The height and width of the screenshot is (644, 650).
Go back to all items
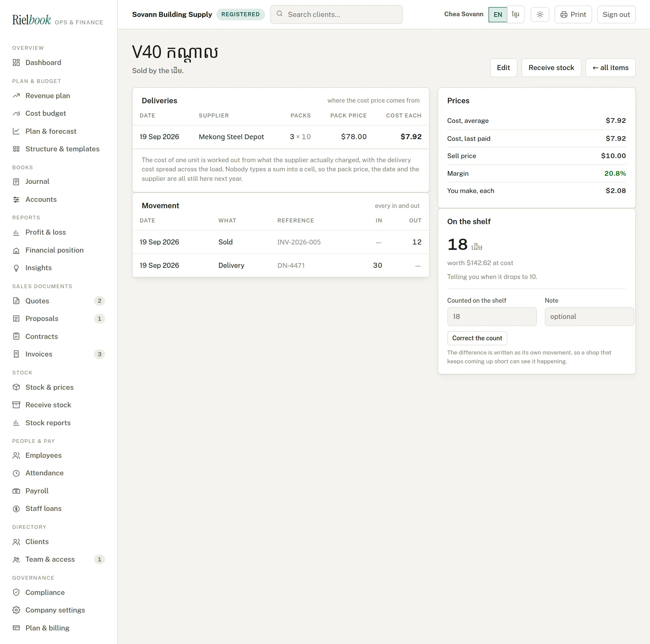pos(610,68)
